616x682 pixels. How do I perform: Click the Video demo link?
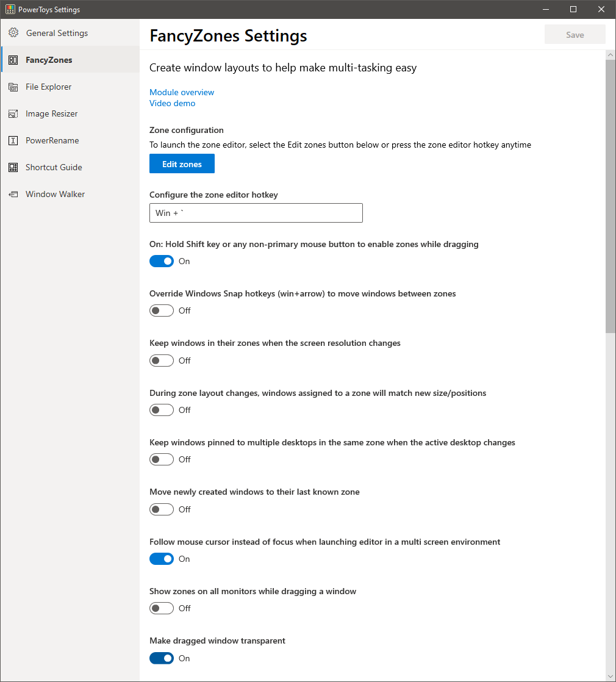[172, 103]
